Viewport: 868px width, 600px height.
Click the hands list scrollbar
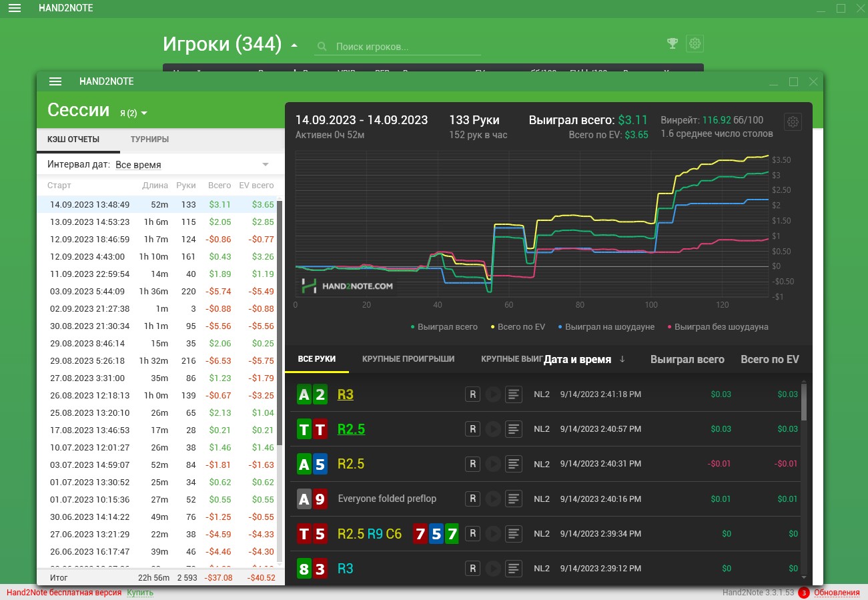pyautogui.click(x=803, y=402)
